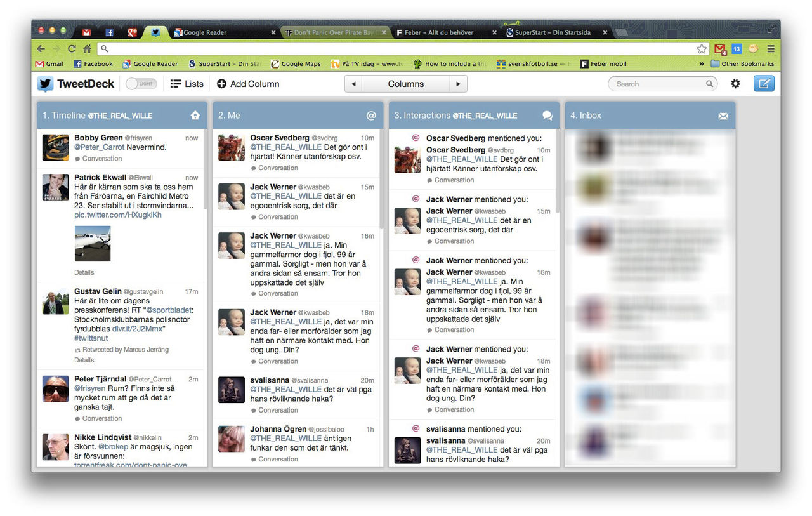812x516 pixels.
Task: Go to browser home page
Action: 87,48
